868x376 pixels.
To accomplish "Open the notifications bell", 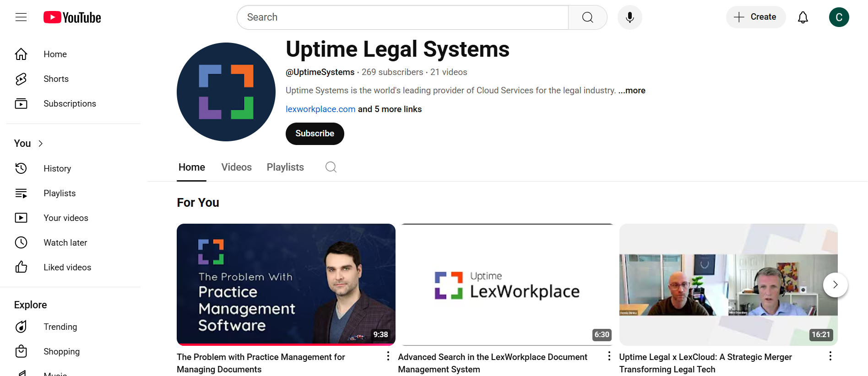I will point(803,17).
